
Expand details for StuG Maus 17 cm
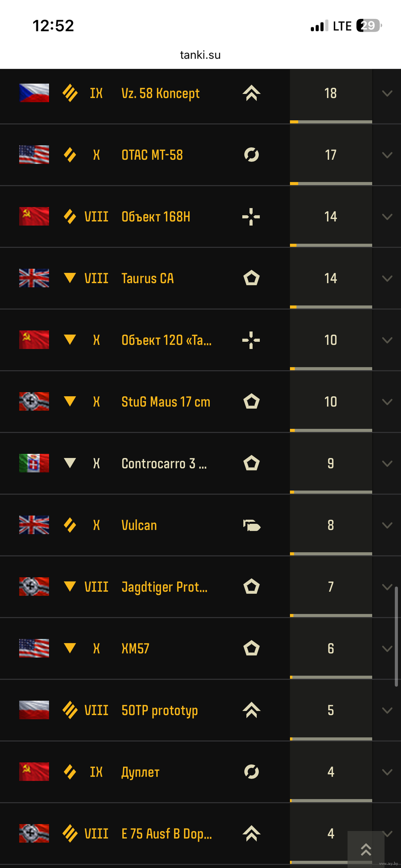[387, 402]
